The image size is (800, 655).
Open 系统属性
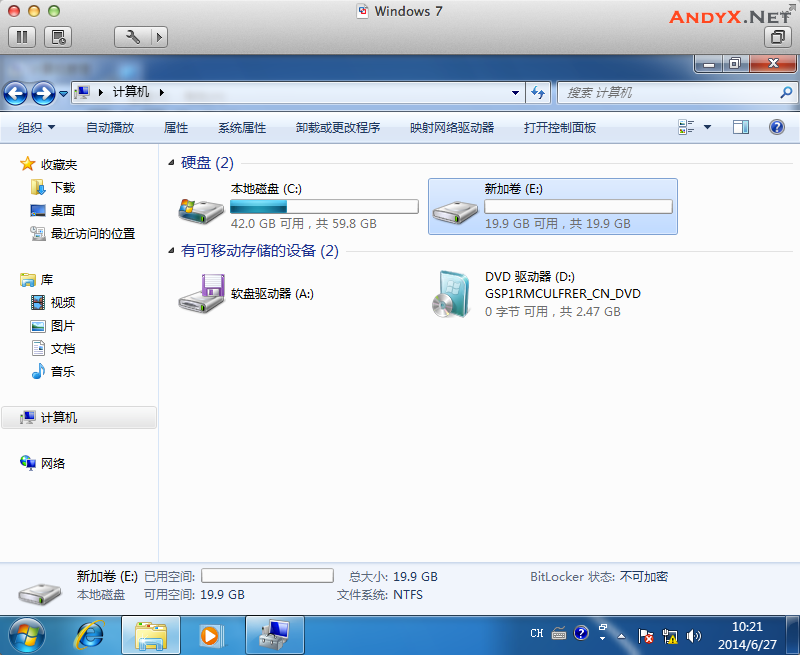(242, 128)
